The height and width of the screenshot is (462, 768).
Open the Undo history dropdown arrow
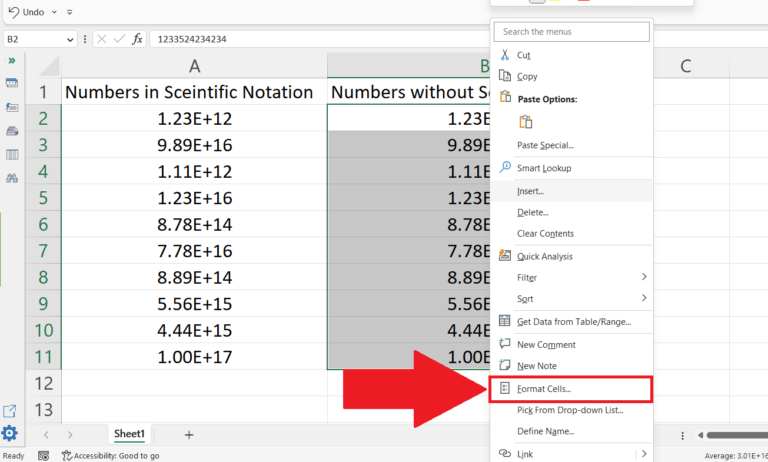click(54, 12)
